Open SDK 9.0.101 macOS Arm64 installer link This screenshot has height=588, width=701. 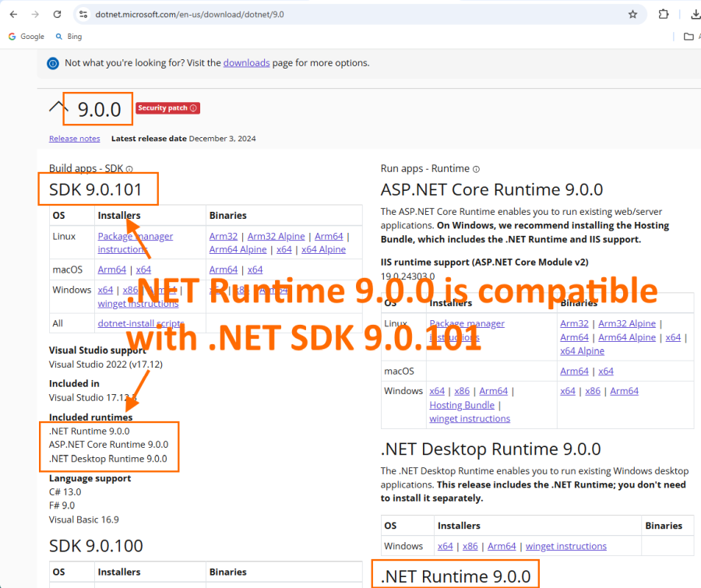coord(111,269)
